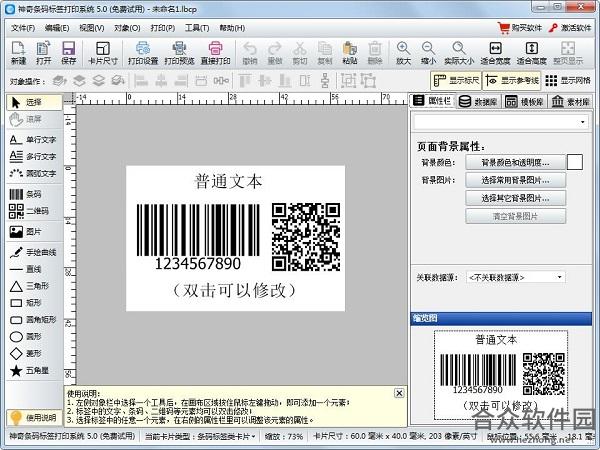Viewport: 600px width, 450px height.
Task: Open the 帮助(H) menu
Action: coord(232,28)
